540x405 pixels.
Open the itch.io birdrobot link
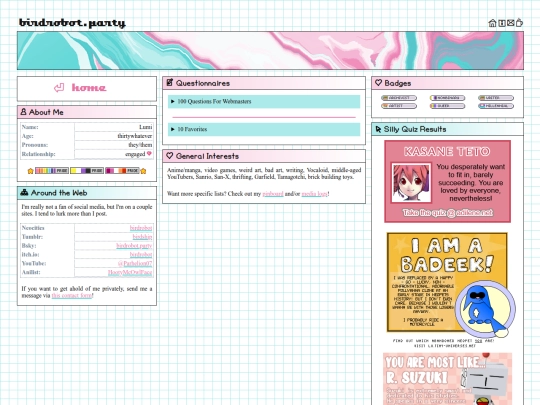point(141,255)
